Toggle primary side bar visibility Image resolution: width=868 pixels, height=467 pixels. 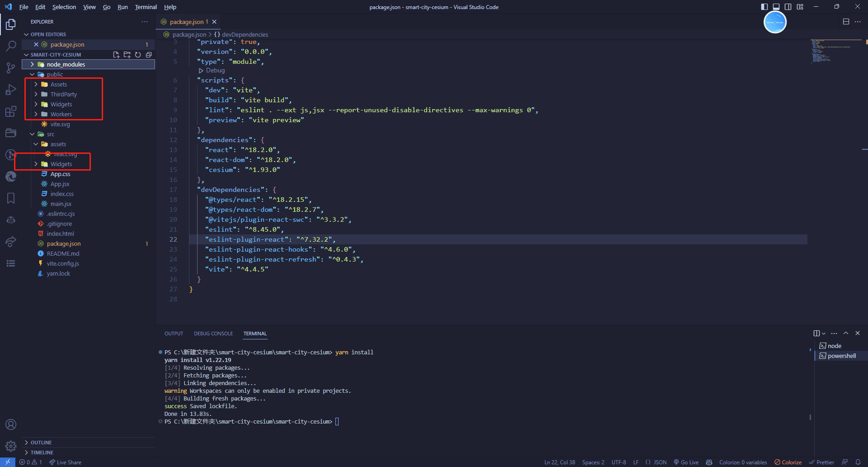764,7
